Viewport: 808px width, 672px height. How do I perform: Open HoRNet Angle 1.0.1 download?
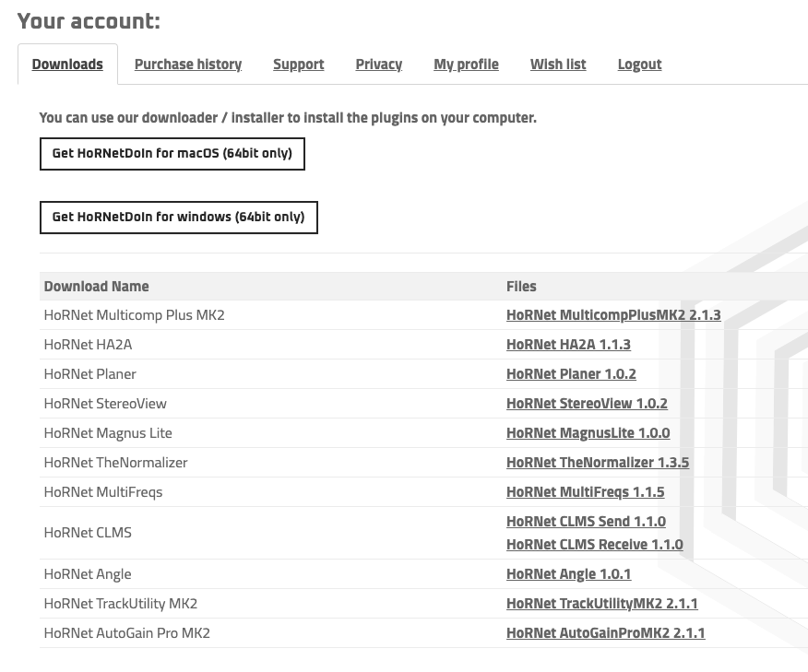pyautogui.click(x=568, y=574)
